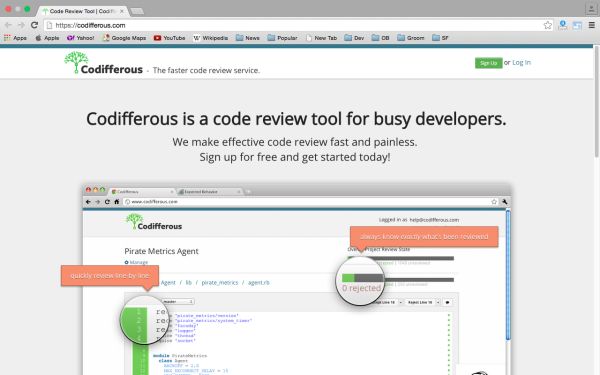
Task: Click 'The faster code review service.' tagline
Action: click(206, 70)
